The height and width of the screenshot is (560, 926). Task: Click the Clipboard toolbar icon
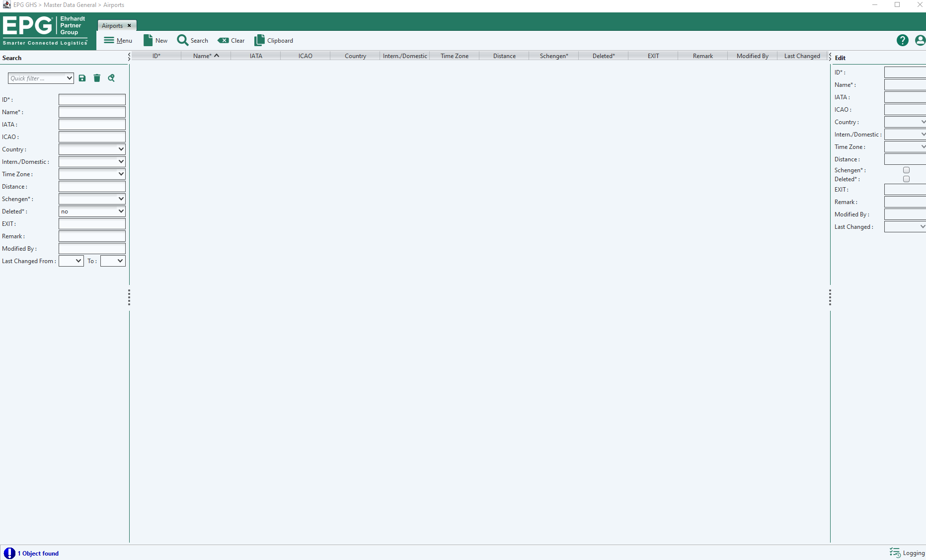[x=259, y=40]
